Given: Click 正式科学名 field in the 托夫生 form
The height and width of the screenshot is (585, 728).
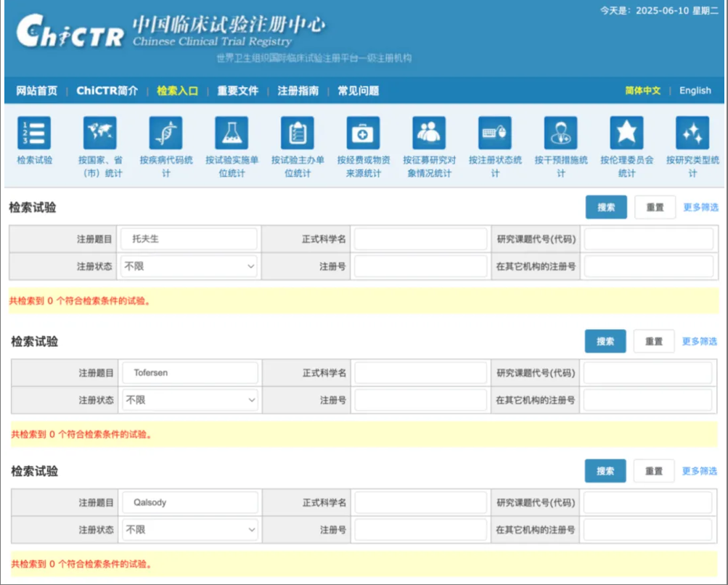Looking at the screenshot, I should tap(421, 239).
